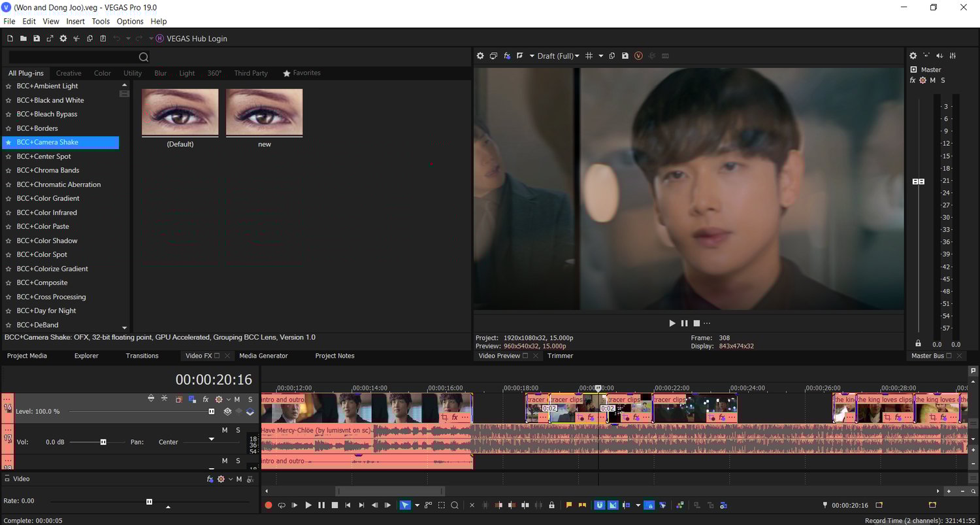Toggle preview overlays grid icon
This screenshot has width=980, height=525.
coord(589,56)
